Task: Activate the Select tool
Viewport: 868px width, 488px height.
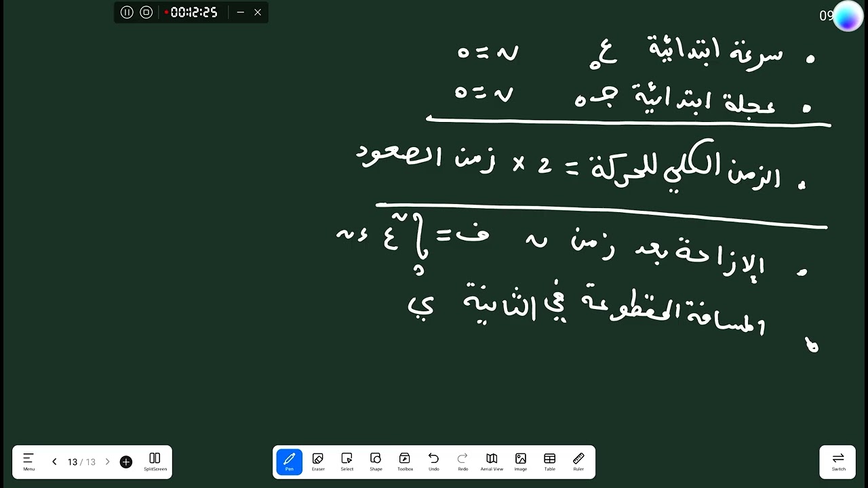Action: pyautogui.click(x=347, y=462)
